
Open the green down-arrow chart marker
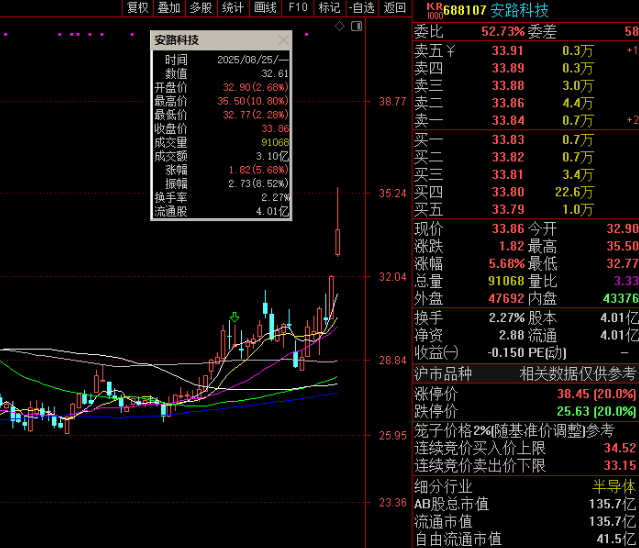tap(234, 317)
